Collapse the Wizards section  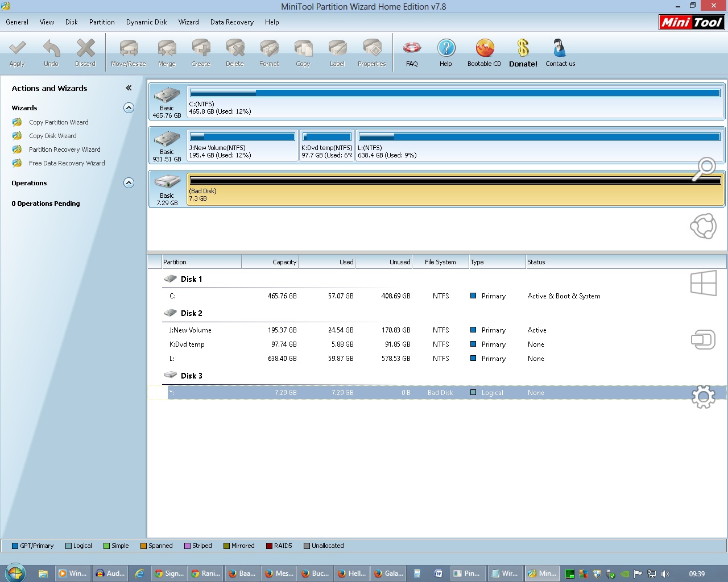[x=129, y=108]
